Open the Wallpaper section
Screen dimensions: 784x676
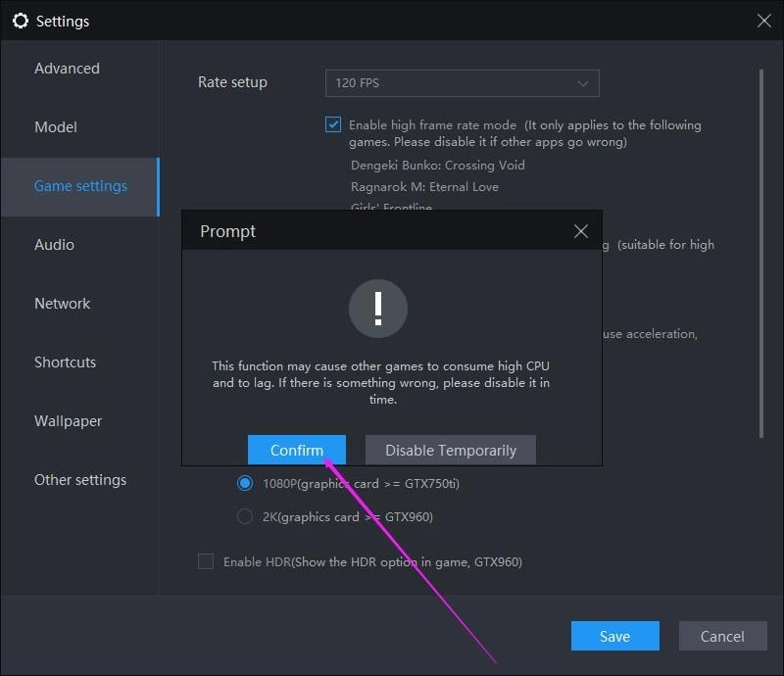[68, 420]
